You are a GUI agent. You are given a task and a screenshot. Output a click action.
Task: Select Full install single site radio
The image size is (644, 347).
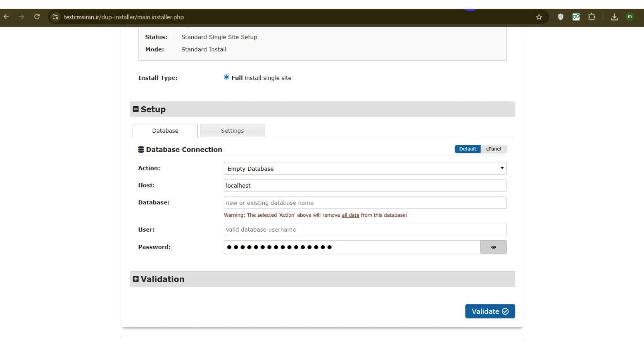[226, 77]
